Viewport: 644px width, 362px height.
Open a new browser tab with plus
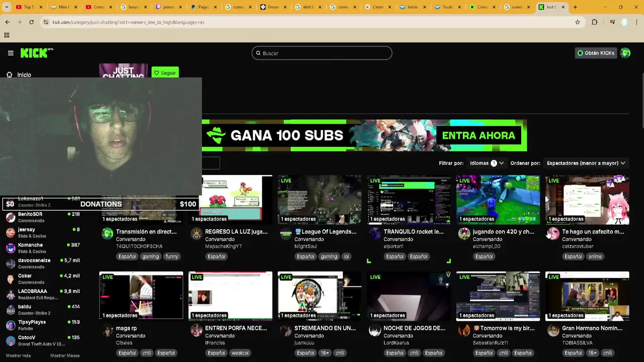tap(575, 7)
